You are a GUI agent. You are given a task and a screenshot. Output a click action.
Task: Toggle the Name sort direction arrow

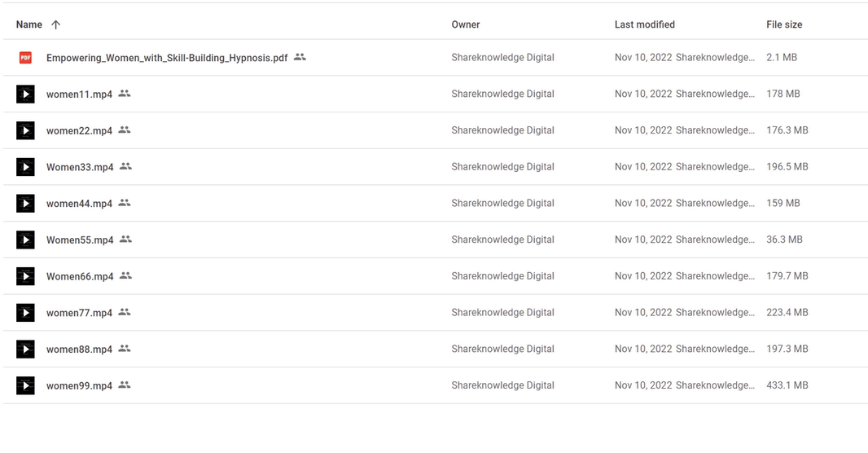coord(55,24)
